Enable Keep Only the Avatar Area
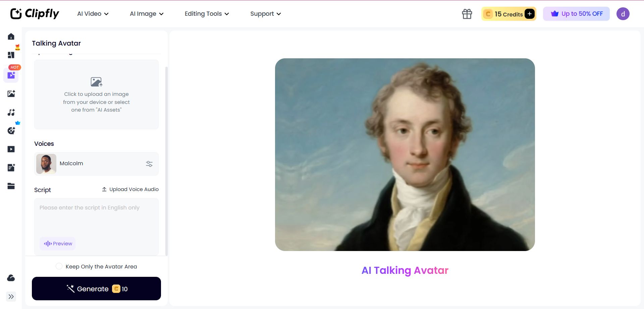 tap(59, 266)
